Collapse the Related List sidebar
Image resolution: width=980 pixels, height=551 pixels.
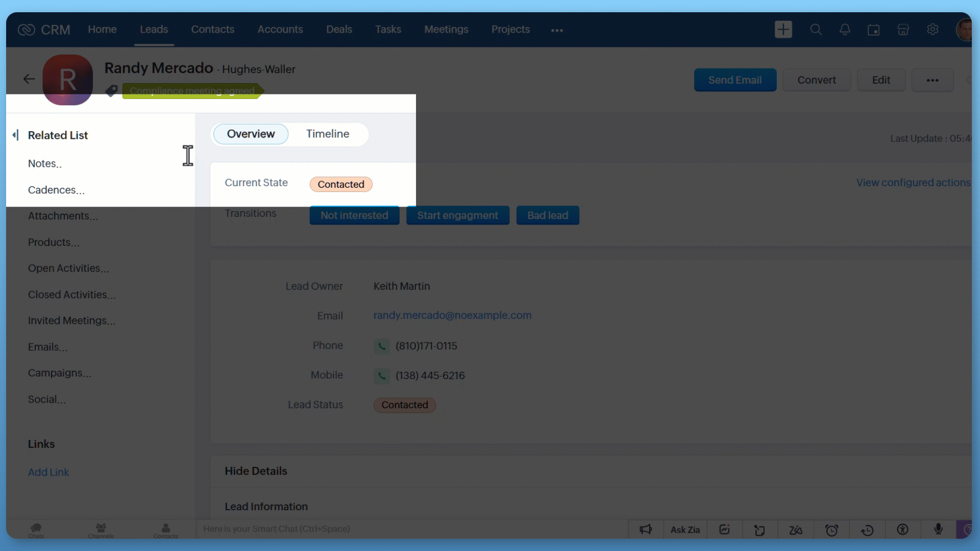[x=16, y=135]
